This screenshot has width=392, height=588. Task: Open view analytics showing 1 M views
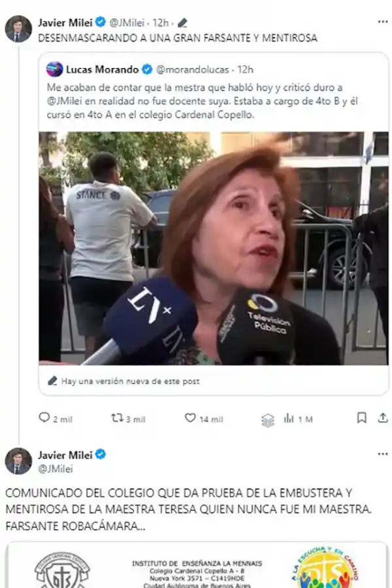click(x=289, y=417)
